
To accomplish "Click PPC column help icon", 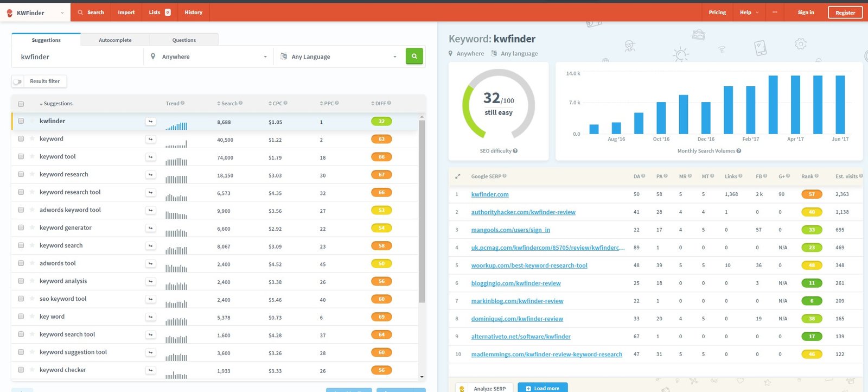I will pos(337,103).
